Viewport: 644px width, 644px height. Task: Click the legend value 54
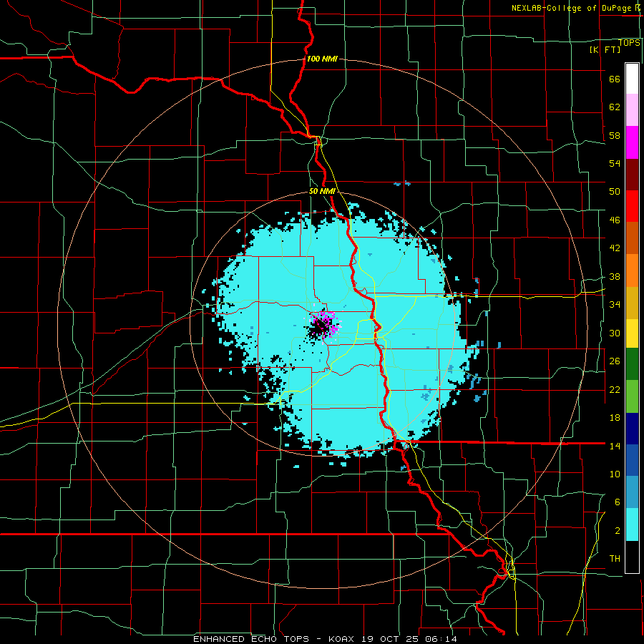615,163
